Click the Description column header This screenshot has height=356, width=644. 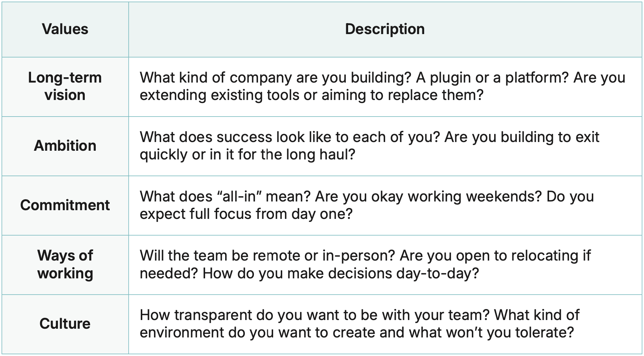385,29
